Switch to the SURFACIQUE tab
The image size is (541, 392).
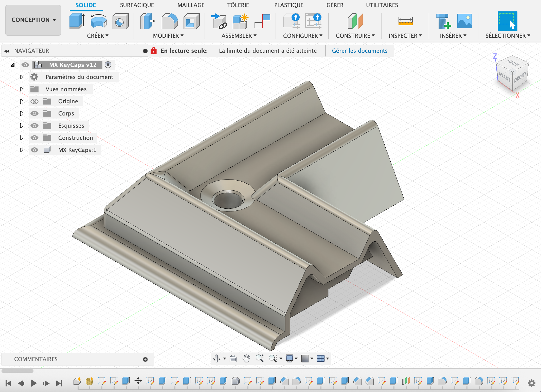coord(137,5)
